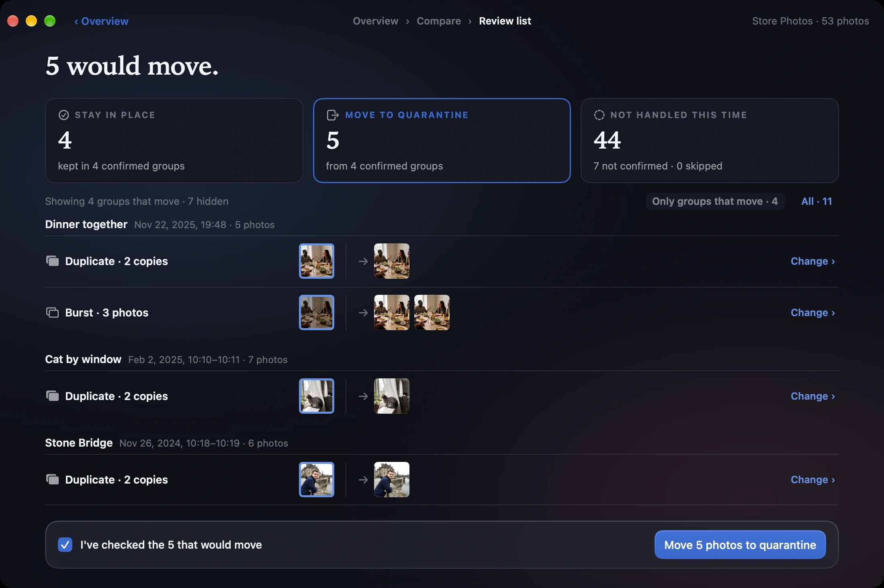Click the Burst photos stack icon
This screenshot has height=588, width=884.
click(52, 312)
